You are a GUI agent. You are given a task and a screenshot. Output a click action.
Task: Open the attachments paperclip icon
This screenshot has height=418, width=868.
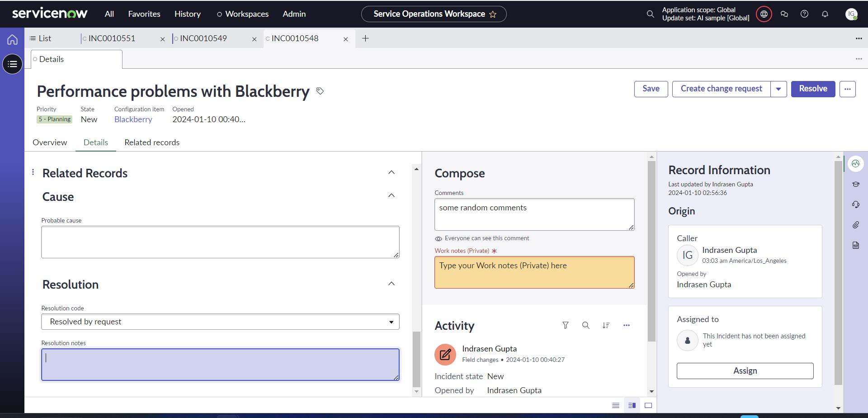pos(855,225)
